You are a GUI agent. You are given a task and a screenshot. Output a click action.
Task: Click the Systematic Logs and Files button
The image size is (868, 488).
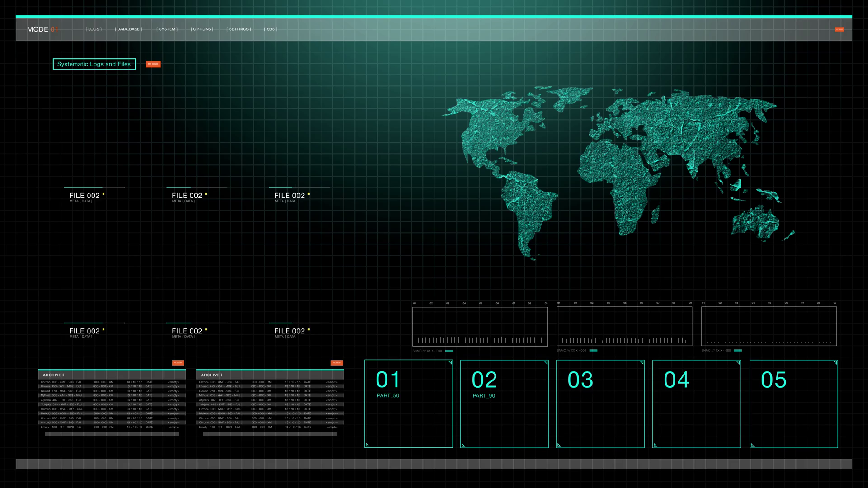94,64
